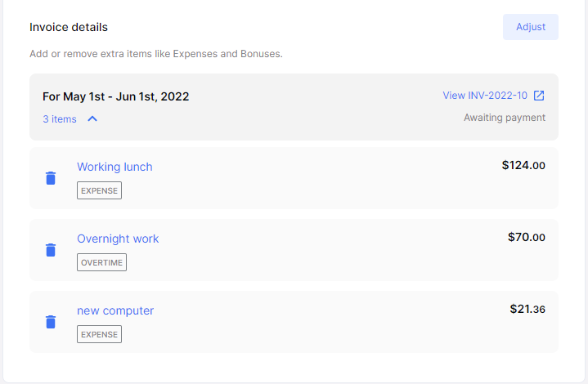Select the $70.00 amount
Screen dimensions: 588x384
pos(526,237)
